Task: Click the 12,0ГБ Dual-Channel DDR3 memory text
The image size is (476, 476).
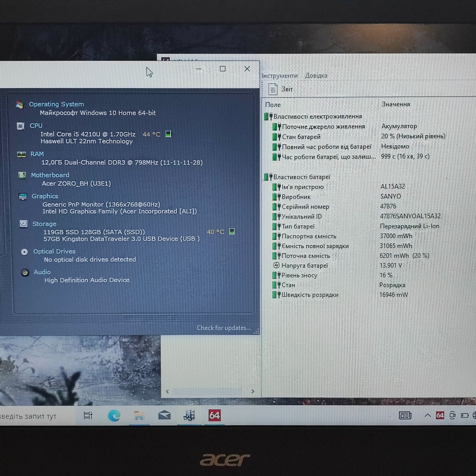Action: pos(122,163)
